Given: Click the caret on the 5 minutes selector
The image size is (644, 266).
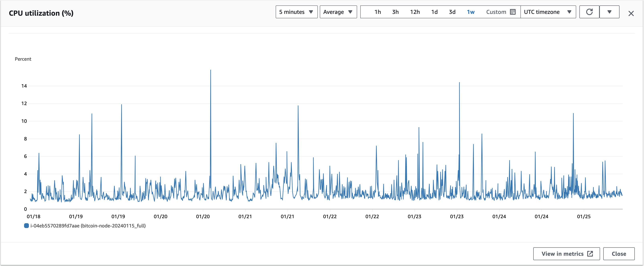Looking at the screenshot, I should 311,12.
